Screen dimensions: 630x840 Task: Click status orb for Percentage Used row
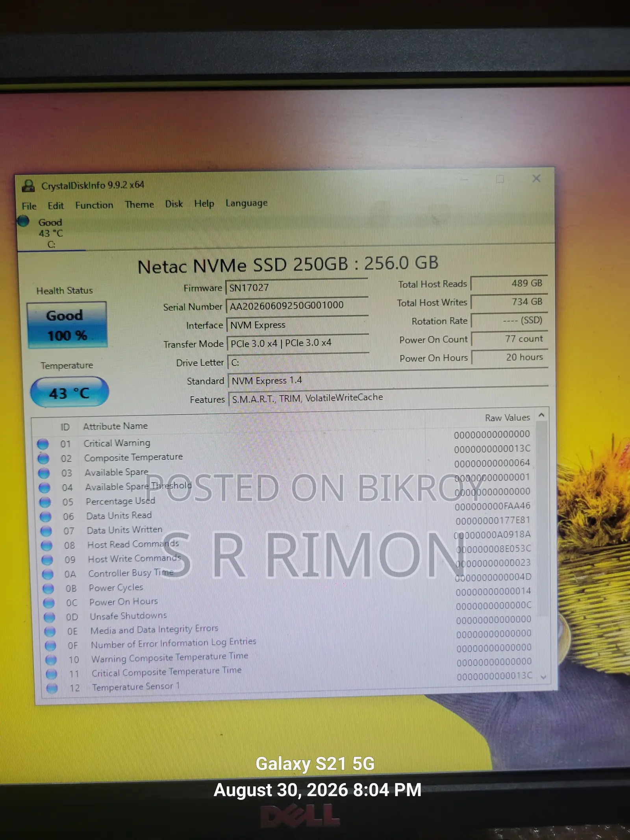click(45, 502)
